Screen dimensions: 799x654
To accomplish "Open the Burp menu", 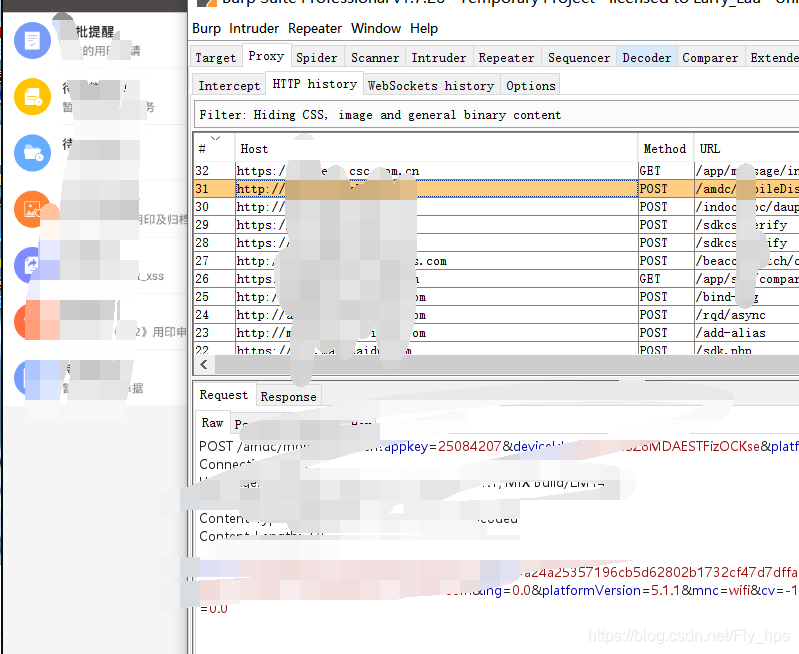I will [206, 29].
